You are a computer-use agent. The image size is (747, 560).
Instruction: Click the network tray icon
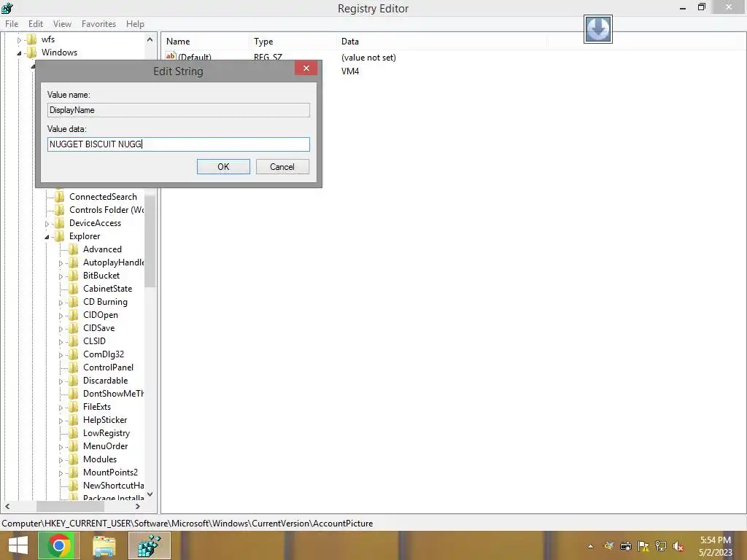[661, 546]
